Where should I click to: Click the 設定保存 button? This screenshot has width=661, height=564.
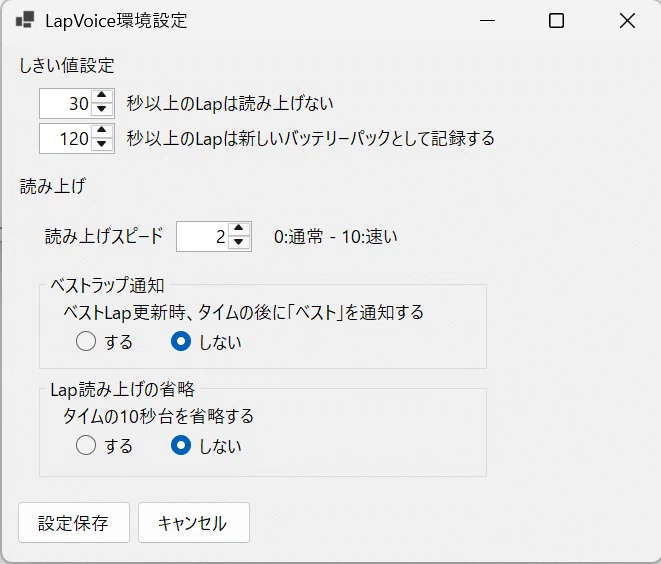[x=74, y=523]
